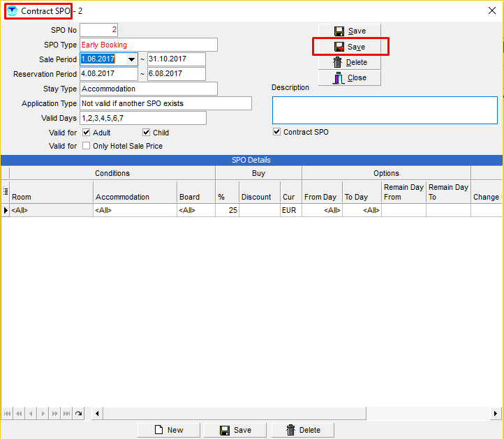The width and height of the screenshot is (504, 439).
Task: Click the next record navigator arrow
Action: tap(43, 414)
